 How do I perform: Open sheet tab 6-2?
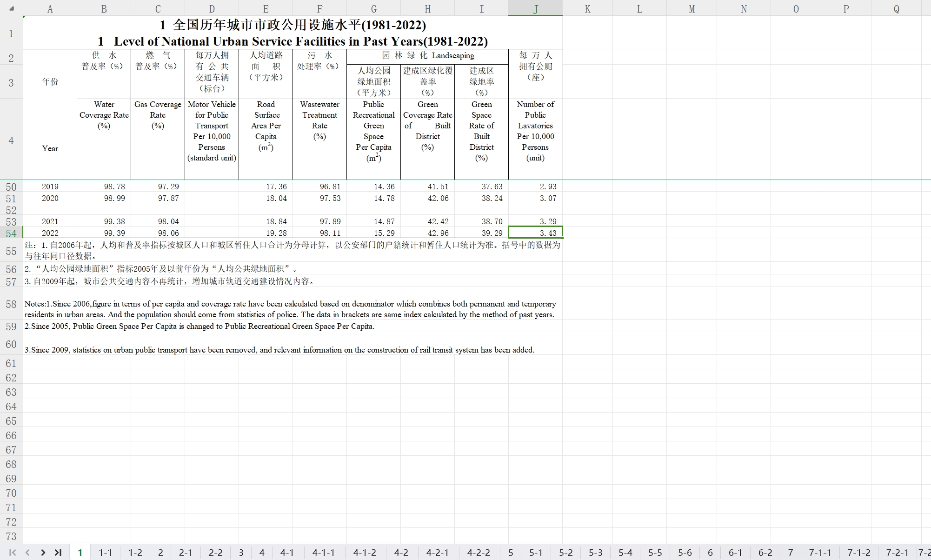pyautogui.click(x=765, y=553)
